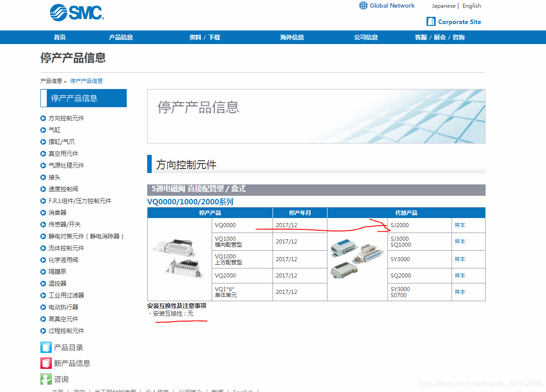Click arrow bullet beside 真空用元件
This screenshot has height=392, width=546.
pyautogui.click(x=43, y=154)
